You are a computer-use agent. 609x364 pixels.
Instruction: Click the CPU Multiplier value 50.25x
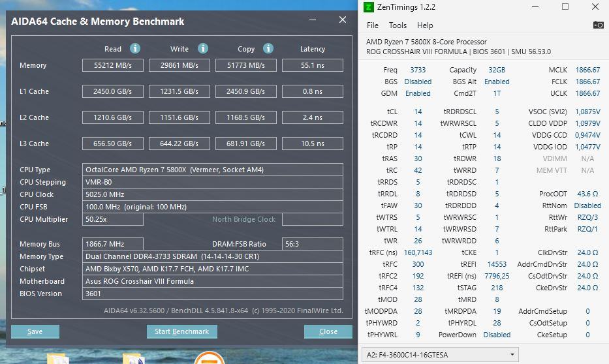(x=113, y=219)
